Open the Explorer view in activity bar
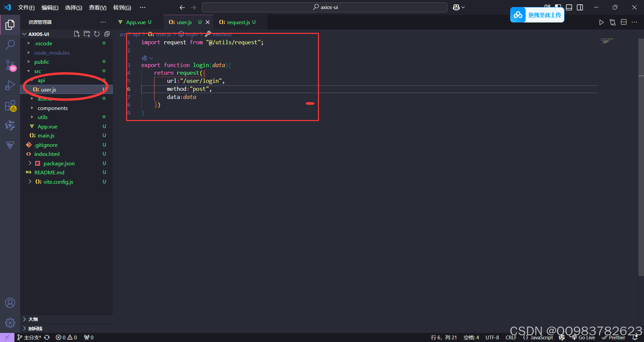 [10, 25]
